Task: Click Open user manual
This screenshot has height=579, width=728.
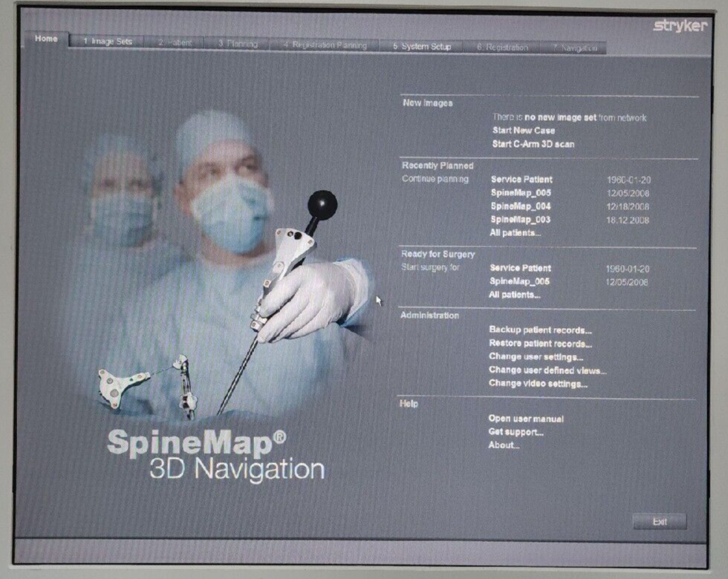Action: pyautogui.click(x=526, y=419)
